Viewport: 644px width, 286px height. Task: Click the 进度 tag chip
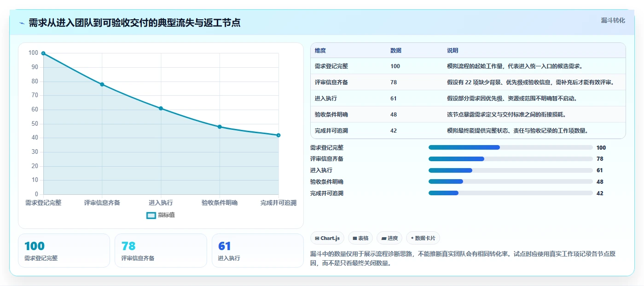point(389,238)
